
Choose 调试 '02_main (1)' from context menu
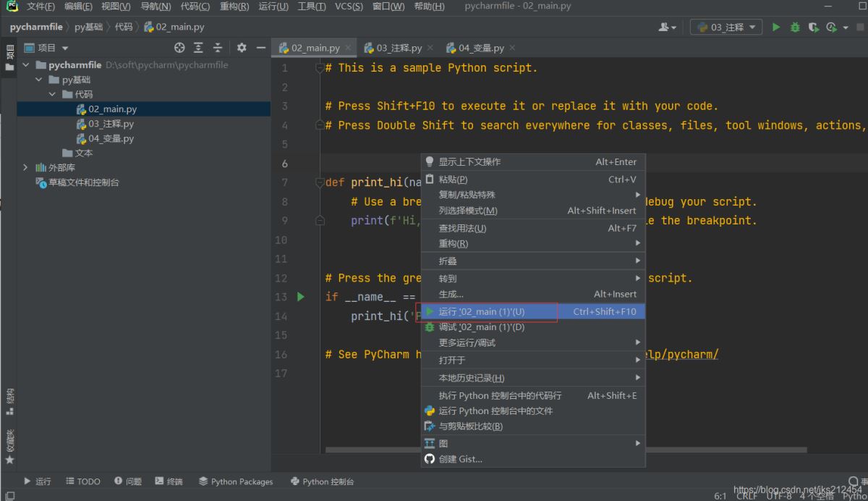pyautogui.click(x=482, y=327)
